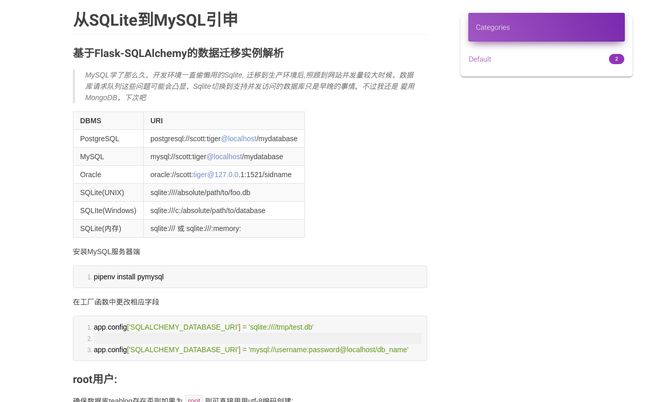Click the DBMS column header
Image resolution: width=650 pixels, height=402 pixels.
(108, 121)
